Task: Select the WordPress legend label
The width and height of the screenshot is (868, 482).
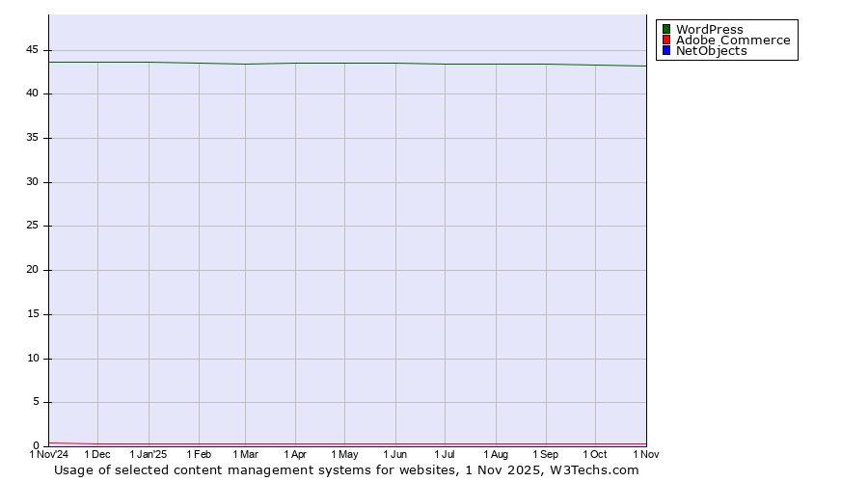Action: pos(709,29)
